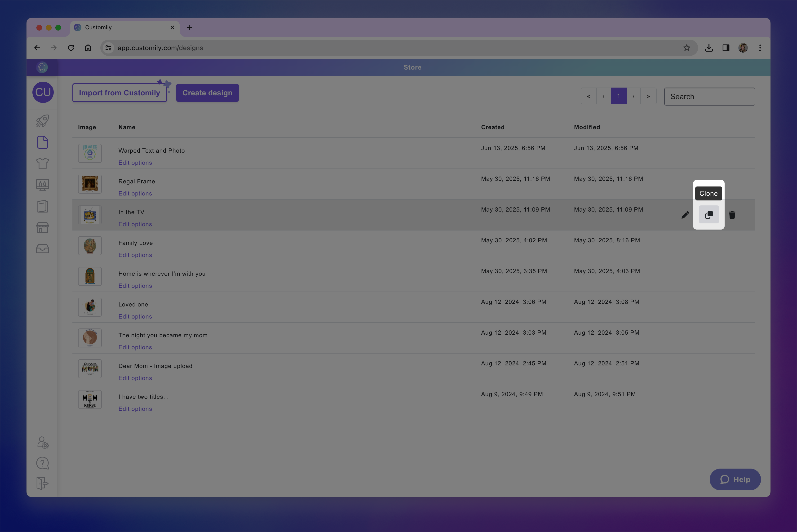Open the user settings gear icon
Image resolution: width=797 pixels, height=532 pixels.
coord(43,443)
